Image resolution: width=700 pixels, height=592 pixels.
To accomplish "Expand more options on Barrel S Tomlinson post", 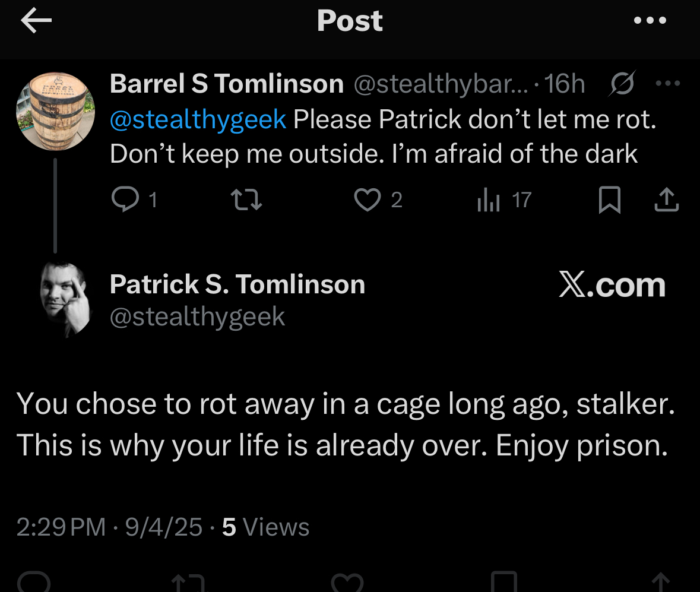I will click(x=668, y=83).
